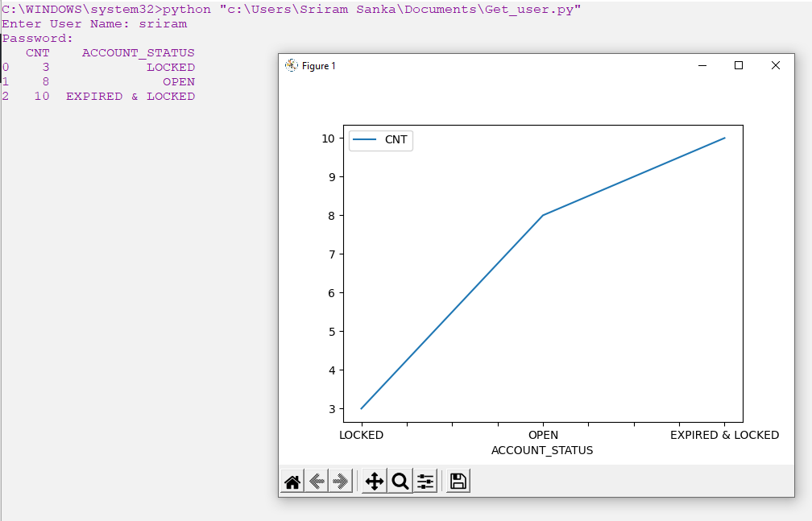This screenshot has width=812, height=521.
Task: Click the EXPIRED & LOCKED x-axis tick label
Action: tap(724, 435)
